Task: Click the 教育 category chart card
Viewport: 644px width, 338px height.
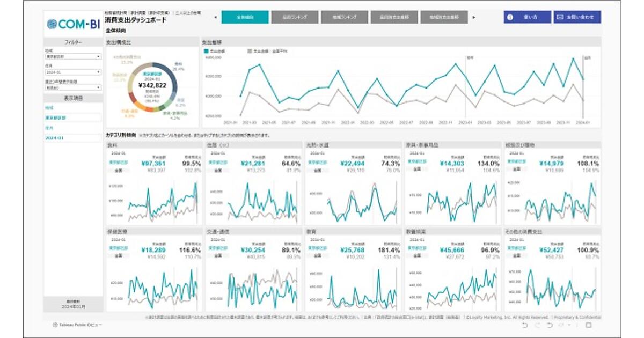Action: tap(352, 270)
